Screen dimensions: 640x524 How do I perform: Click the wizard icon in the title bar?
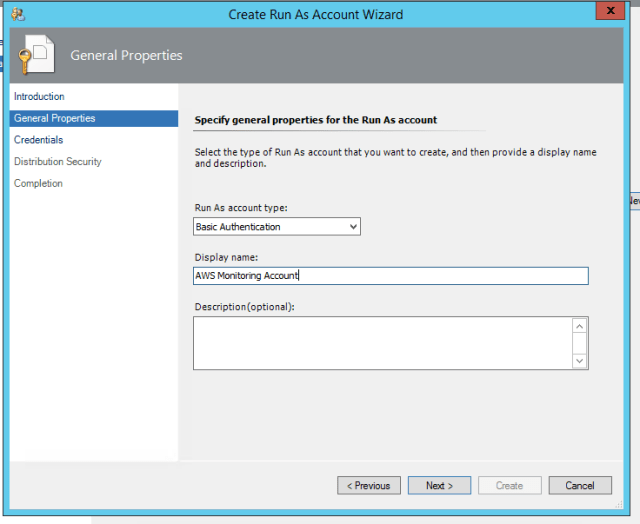tap(18, 13)
